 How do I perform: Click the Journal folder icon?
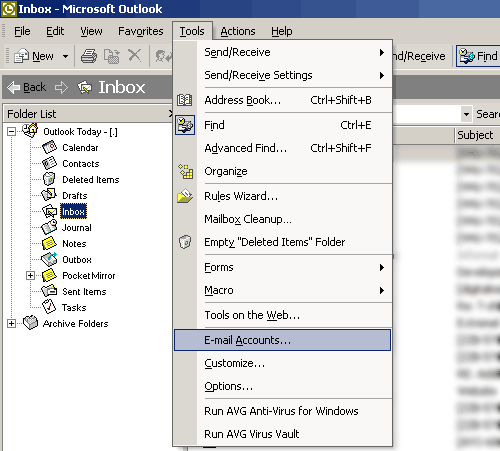point(49,227)
